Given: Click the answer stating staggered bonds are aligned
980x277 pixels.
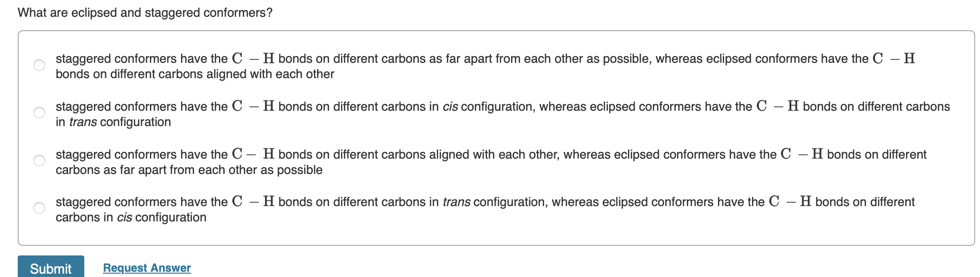Looking at the screenshot, I should coord(335,154).
